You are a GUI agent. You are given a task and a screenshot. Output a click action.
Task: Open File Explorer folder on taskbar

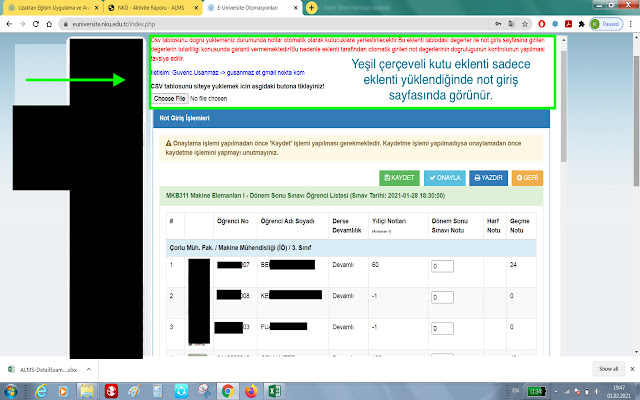coord(87,391)
